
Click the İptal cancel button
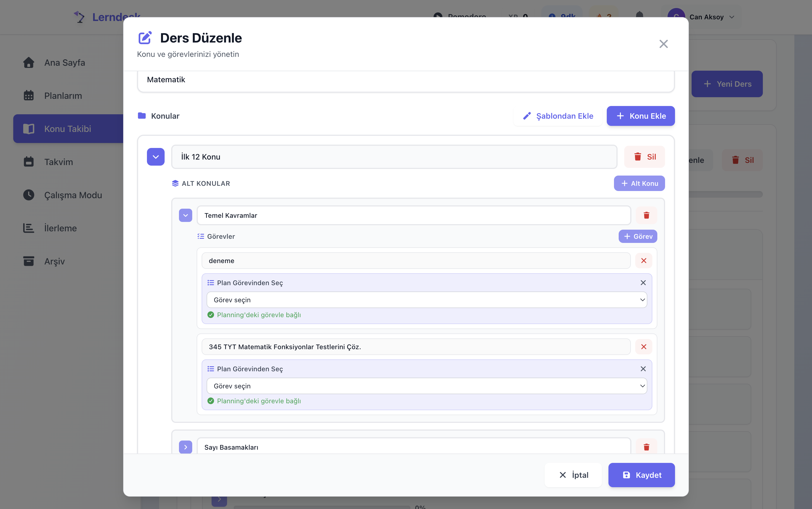573,475
